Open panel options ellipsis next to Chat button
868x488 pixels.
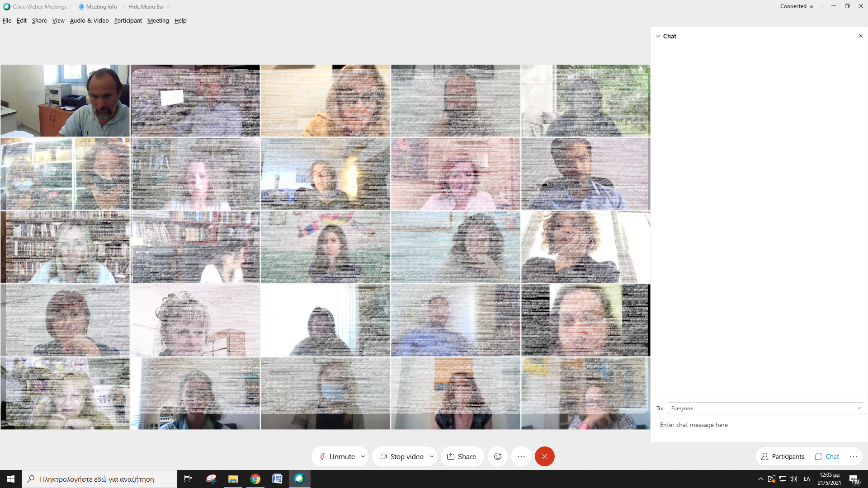pos(854,456)
